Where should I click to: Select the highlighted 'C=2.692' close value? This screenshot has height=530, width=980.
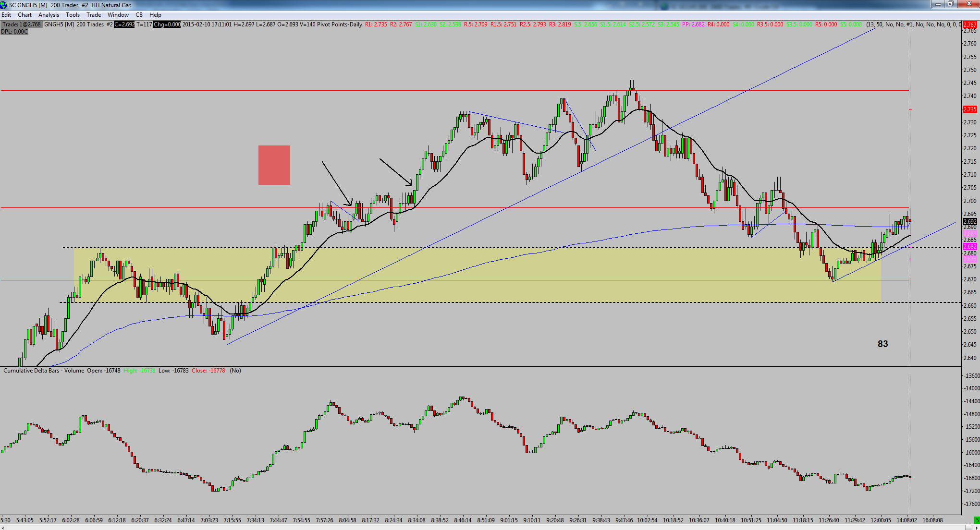(x=124, y=24)
